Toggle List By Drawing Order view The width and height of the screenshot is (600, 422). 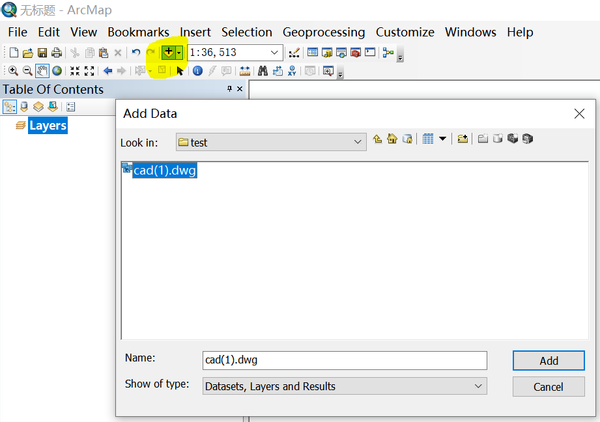[10, 107]
